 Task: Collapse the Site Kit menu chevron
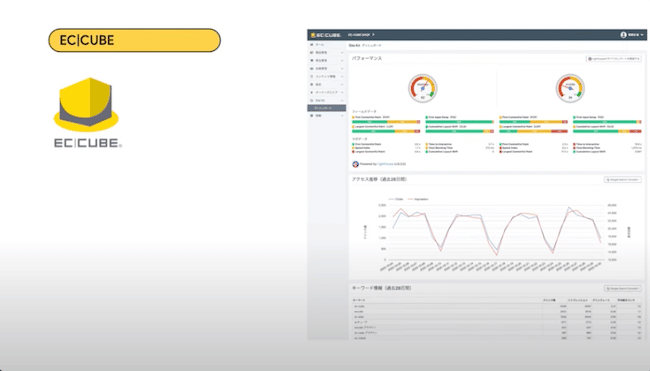[x=342, y=100]
